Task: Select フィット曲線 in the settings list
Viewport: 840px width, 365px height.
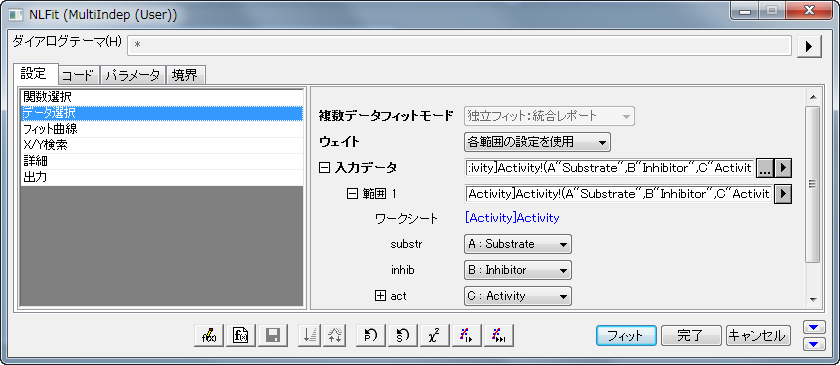Action: click(162, 129)
